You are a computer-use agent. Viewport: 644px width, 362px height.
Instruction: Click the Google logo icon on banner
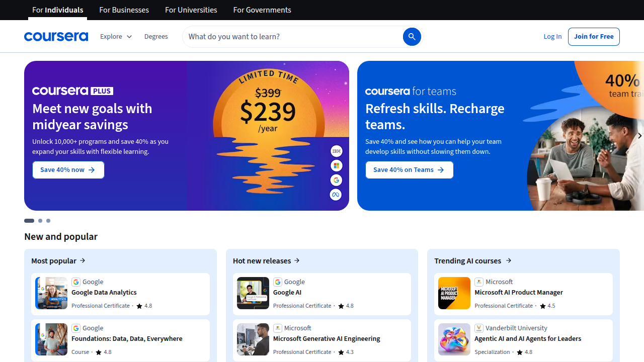pos(336,180)
